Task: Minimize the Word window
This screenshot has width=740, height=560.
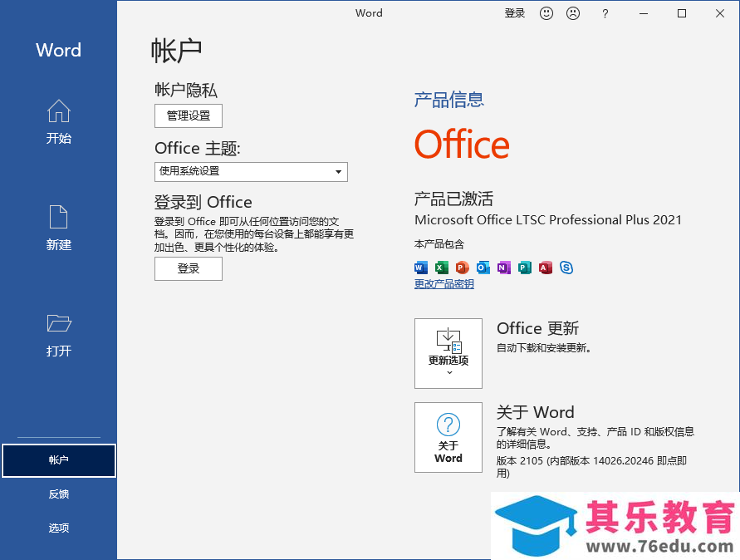Action: (644, 13)
